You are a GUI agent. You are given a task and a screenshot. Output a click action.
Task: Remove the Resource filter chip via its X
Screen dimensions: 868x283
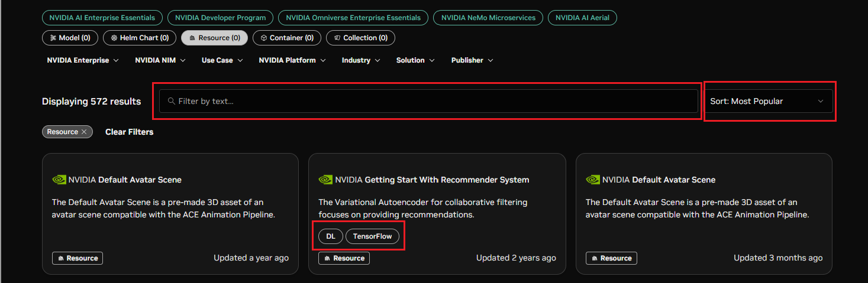[84, 132]
